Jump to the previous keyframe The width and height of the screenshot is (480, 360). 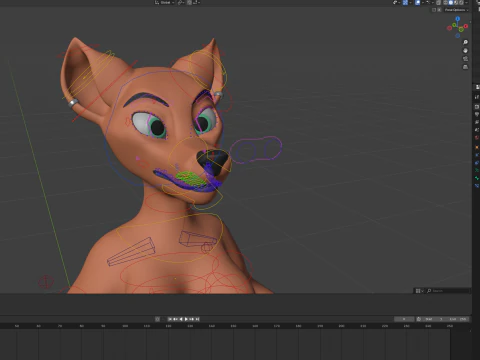175,319
